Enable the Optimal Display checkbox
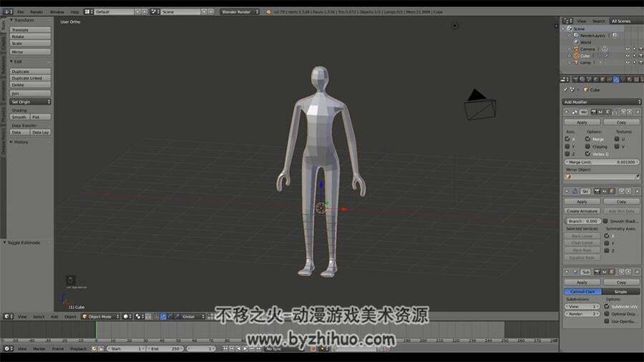The image size is (644, 362). [607, 314]
